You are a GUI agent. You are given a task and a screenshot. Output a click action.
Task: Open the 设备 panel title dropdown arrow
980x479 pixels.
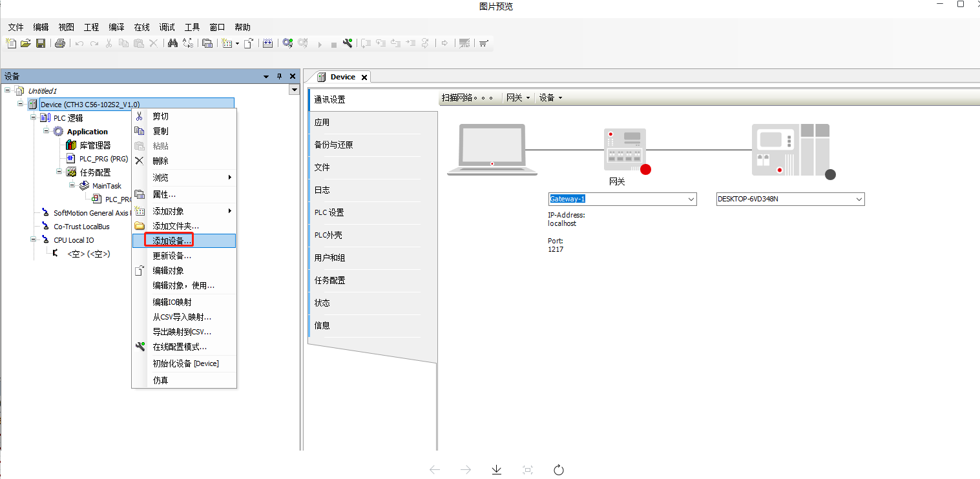[266, 76]
